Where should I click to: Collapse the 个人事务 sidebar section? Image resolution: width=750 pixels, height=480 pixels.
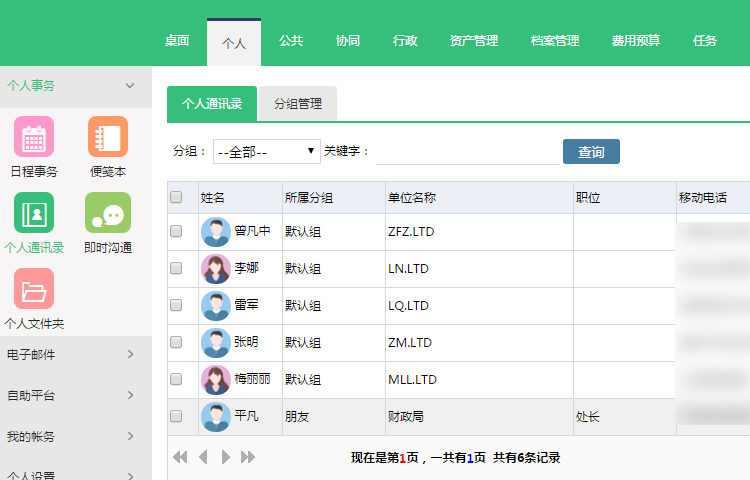pyautogui.click(x=129, y=86)
